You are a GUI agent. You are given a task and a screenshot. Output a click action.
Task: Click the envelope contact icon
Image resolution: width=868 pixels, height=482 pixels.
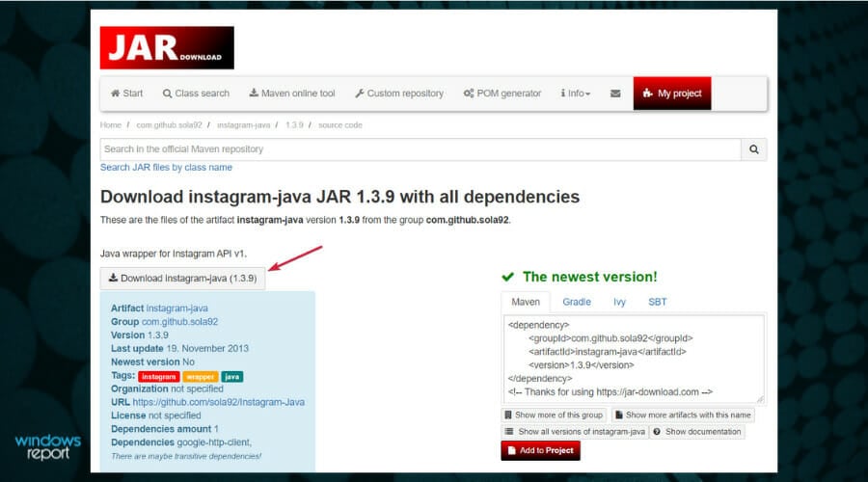tap(615, 94)
